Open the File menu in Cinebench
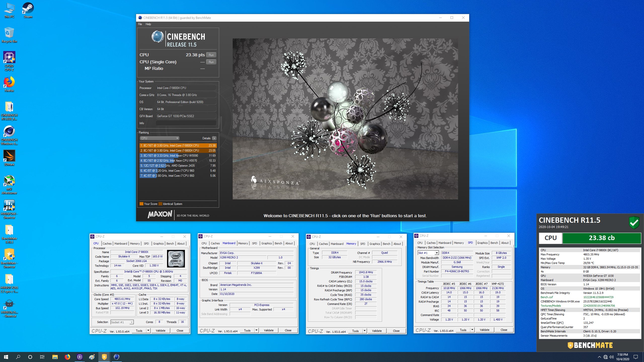The height and width of the screenshot is (362, 644). pos(140,24)
